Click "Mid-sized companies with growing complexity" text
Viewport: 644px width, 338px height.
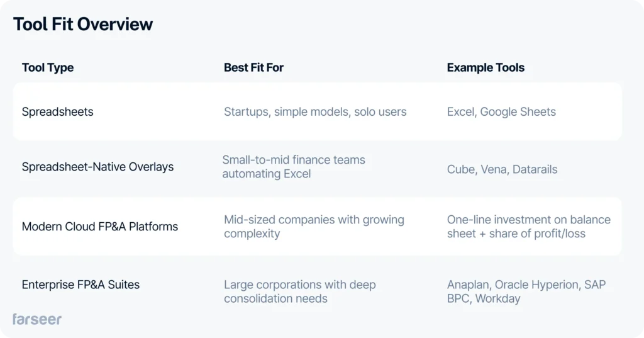314,227
